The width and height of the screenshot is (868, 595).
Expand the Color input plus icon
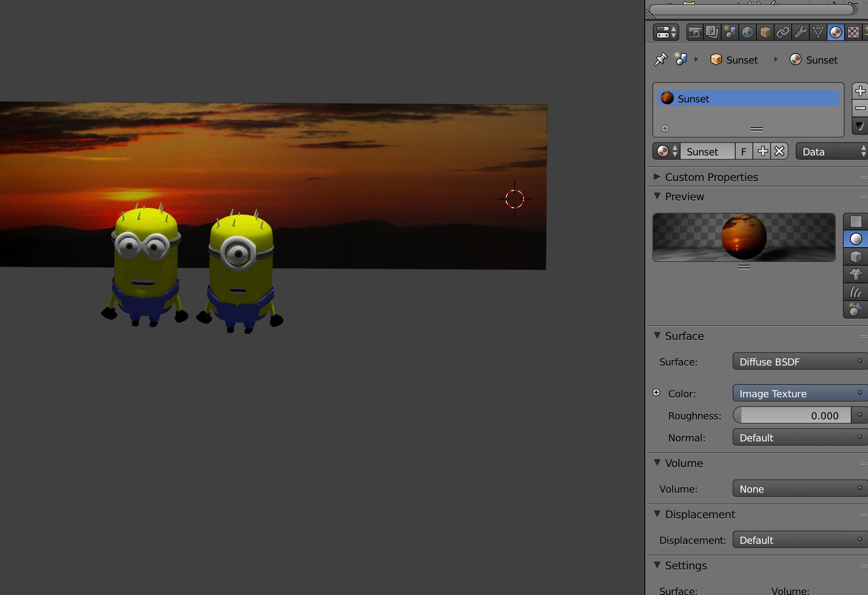point(656,392)
